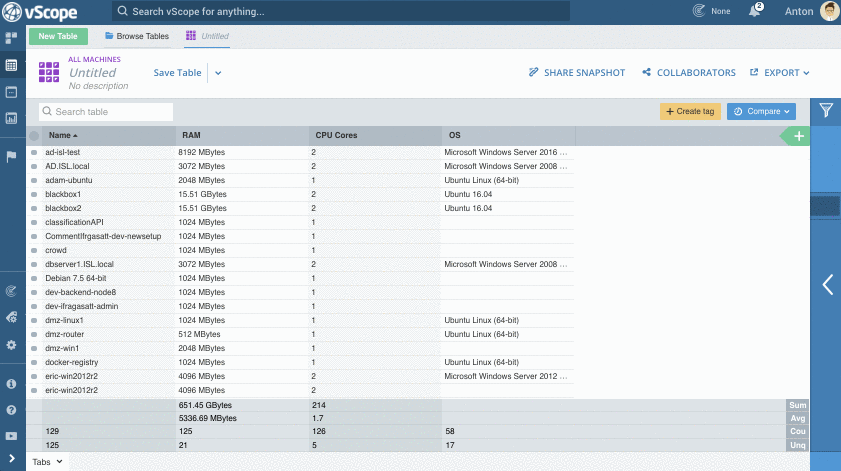Click the Anton user avatar

[830, 11]
